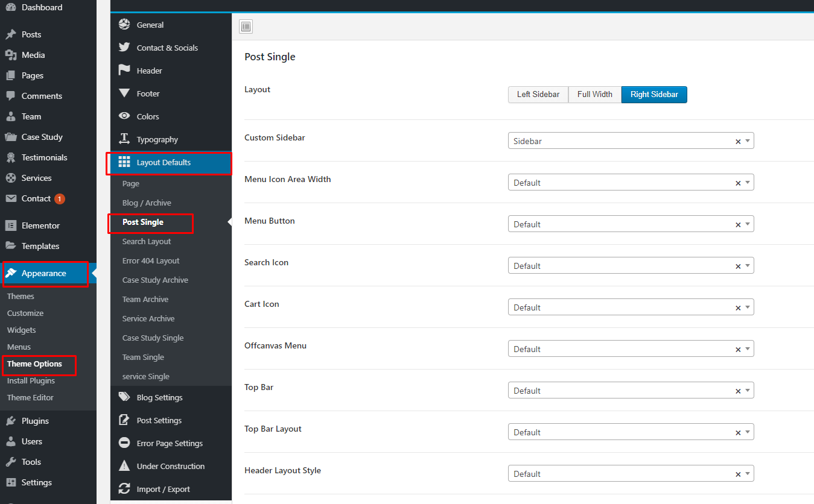Select Left Sidebar layout option
The image size is (814, 504).
point(538,95)
